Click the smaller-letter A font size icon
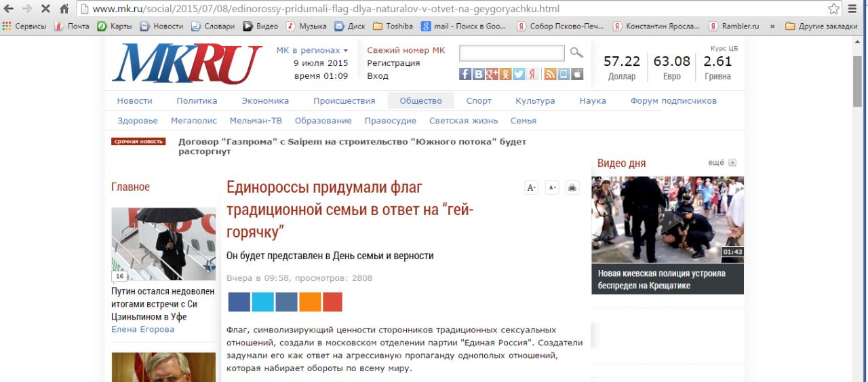This screenshot has height=382, width=868. click(x=551, y=188)
